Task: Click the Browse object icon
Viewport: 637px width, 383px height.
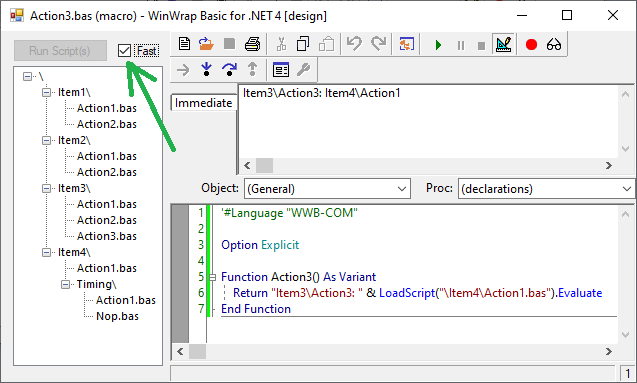Action: click(x=407, y=44)
